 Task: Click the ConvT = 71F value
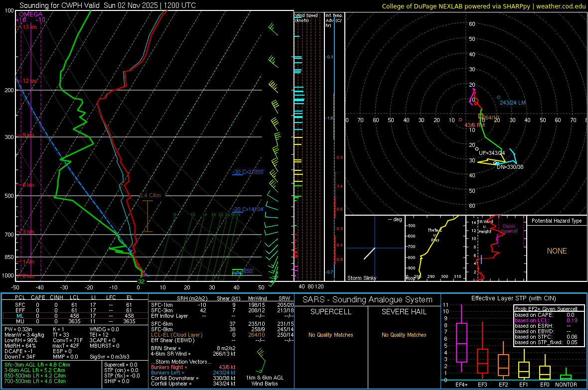click(x=68, y=340)
